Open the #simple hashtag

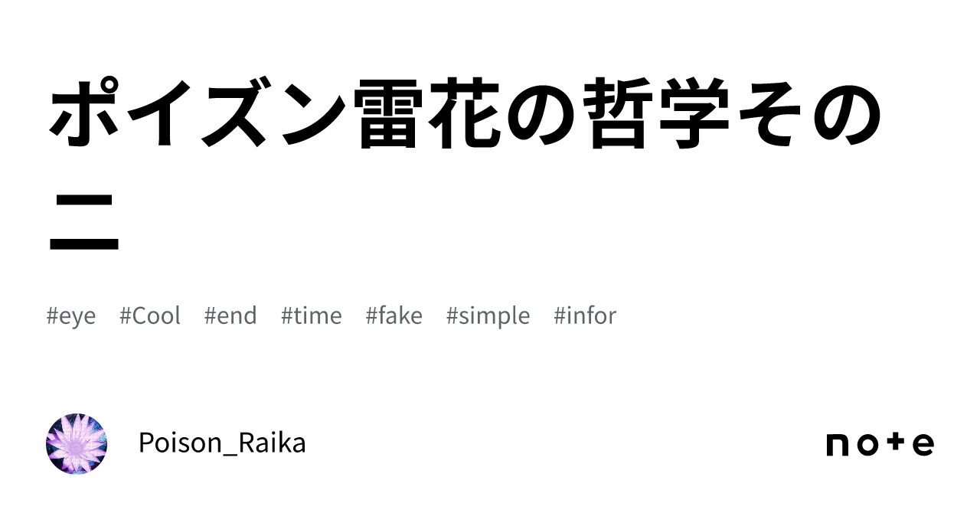coord(488,316)
